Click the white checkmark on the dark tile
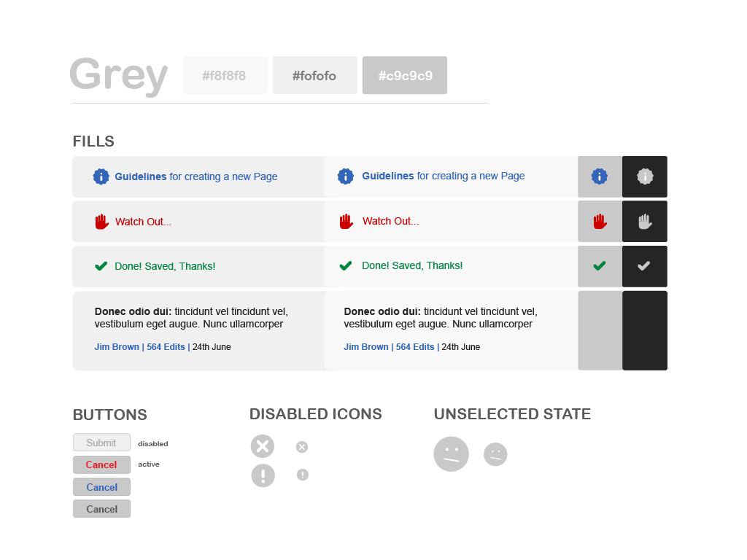Image resolution: width=747 pixels, height=560 pixels. pyautogui.click(x=644, y=265)
